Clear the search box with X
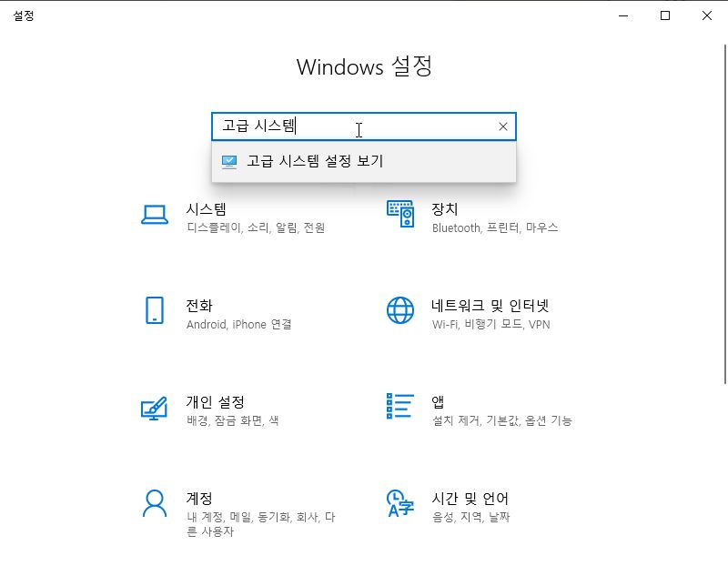This screenshot has height=576, width=728. click(503, 126)
